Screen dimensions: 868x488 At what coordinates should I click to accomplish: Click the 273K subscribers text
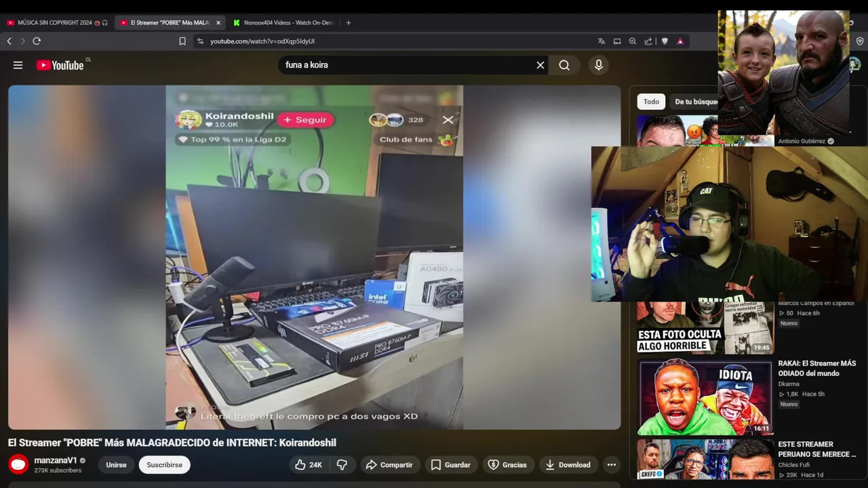click(58, 470)
